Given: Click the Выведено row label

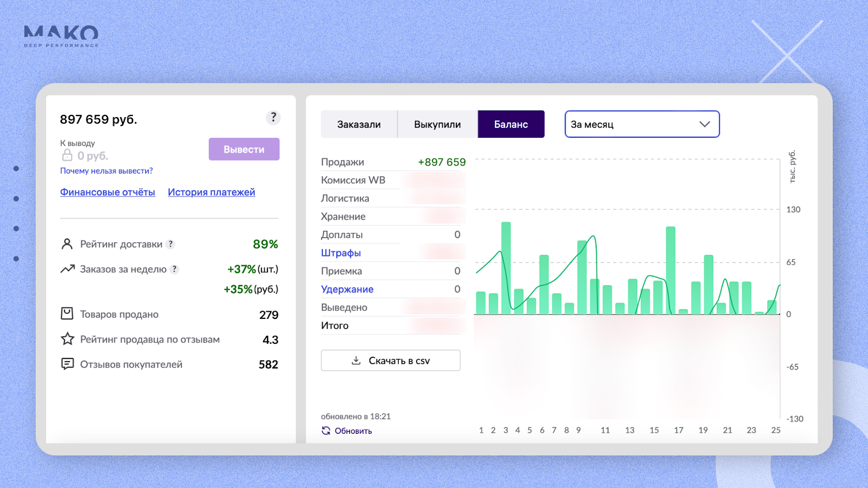Looking at the screenshot, I should click(344, 307).
